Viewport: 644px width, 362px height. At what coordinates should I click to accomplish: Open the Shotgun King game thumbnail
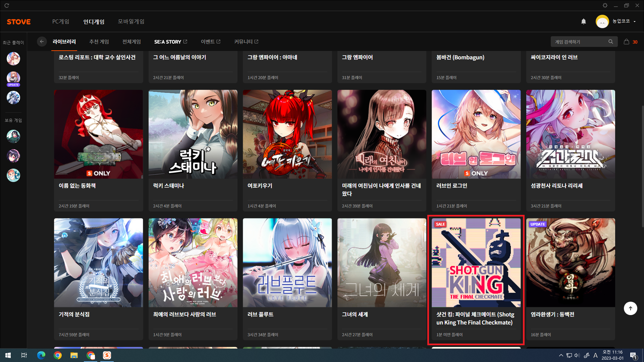pyautogui.click(x=476, y=262)
